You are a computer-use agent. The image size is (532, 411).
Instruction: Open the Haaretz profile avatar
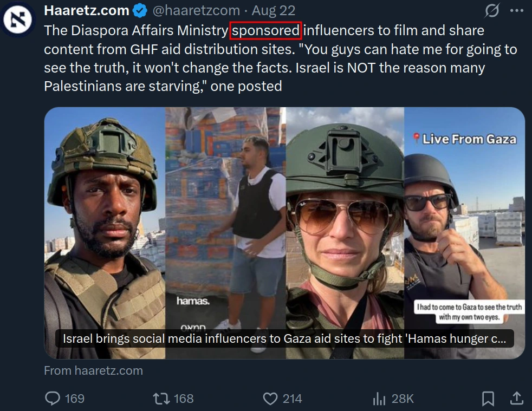click(17, 18)
